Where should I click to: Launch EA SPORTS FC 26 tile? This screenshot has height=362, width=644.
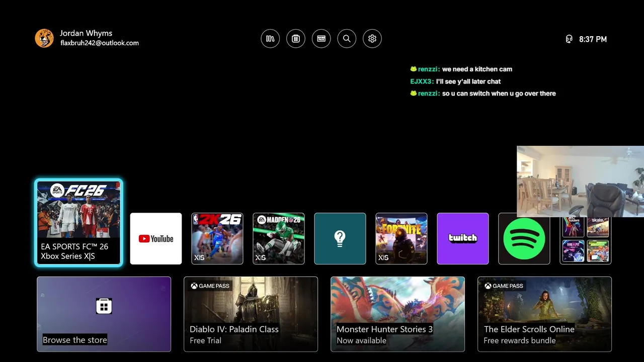point(78,222)
